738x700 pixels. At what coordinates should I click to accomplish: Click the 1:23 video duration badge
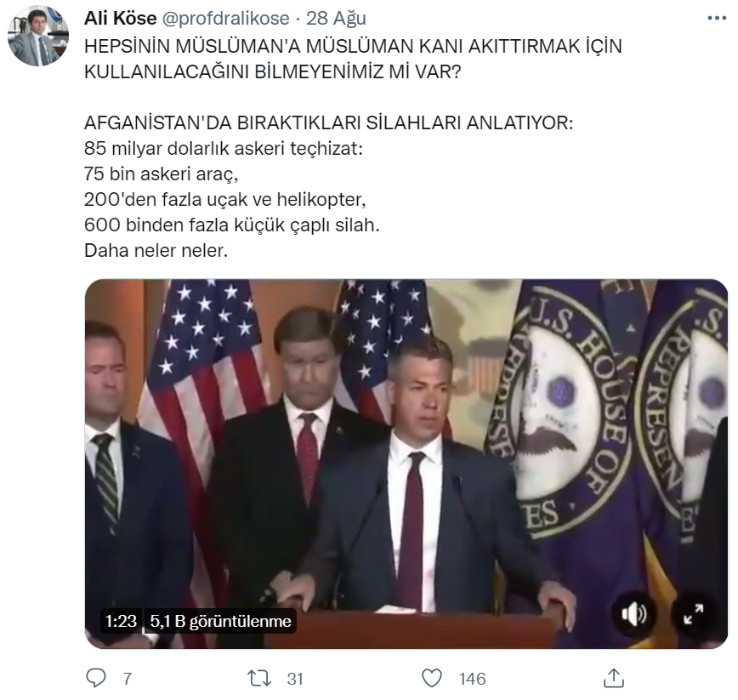[121, 621]
